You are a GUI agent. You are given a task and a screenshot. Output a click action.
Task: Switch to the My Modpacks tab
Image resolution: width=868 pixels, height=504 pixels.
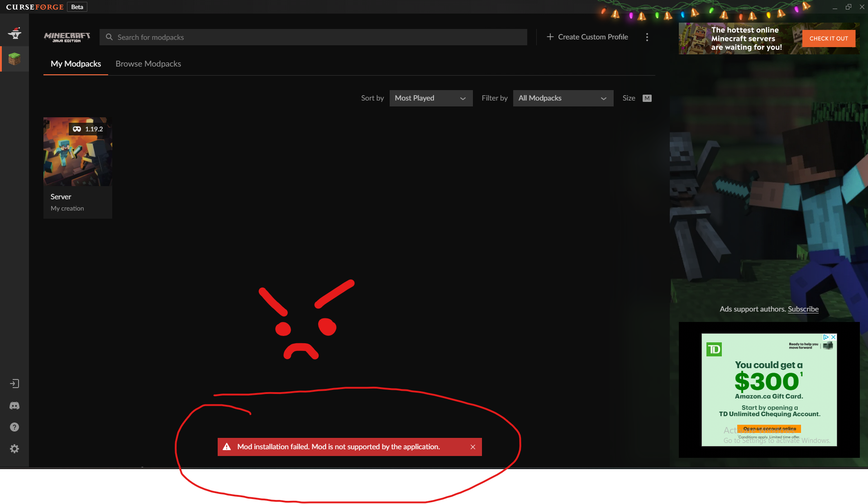[76, 64]
